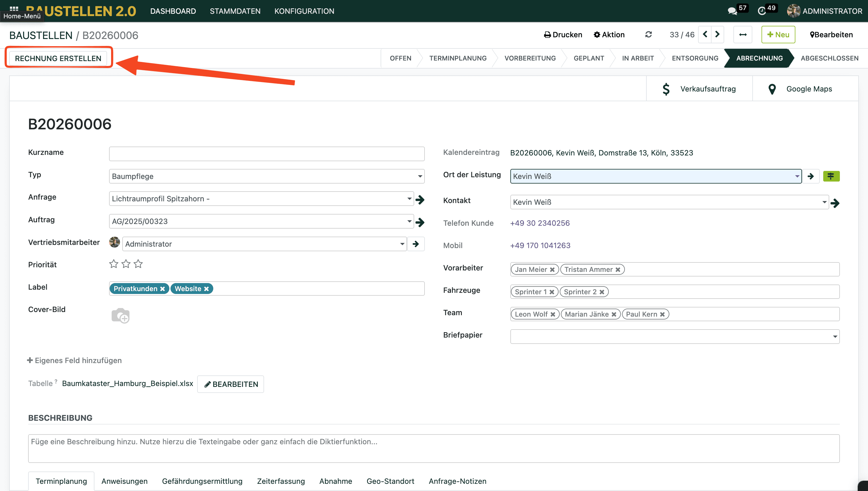Image resolution: width=868 pixels, height=491 pixels.
Task: Click Rechnung erstellen button
Action: [x=58, y=58]
